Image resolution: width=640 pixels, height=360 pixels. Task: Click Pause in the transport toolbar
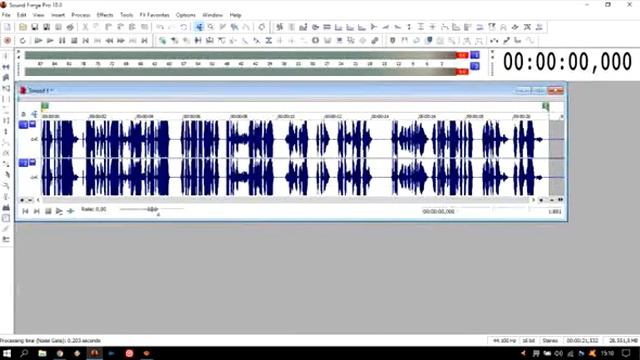62,41
